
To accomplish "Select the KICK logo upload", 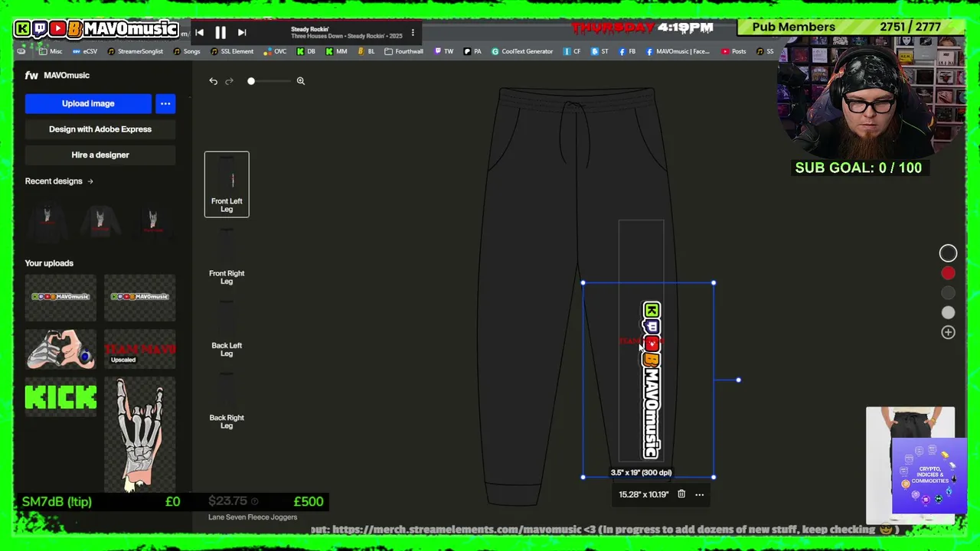I will pos(60,398).
